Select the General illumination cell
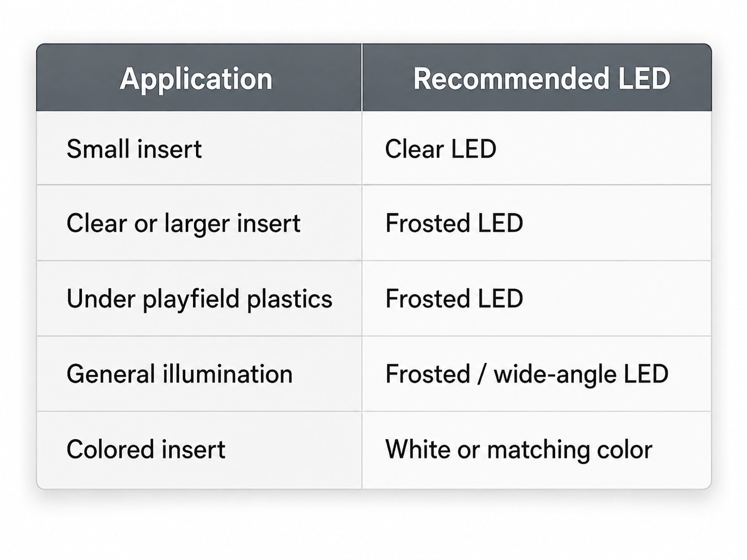The image size is (747, 560). 199,374
